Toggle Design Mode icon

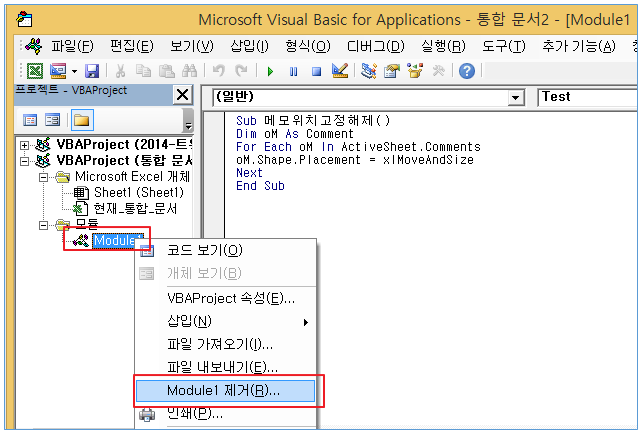pyautogui.click(x=340, y=71)
